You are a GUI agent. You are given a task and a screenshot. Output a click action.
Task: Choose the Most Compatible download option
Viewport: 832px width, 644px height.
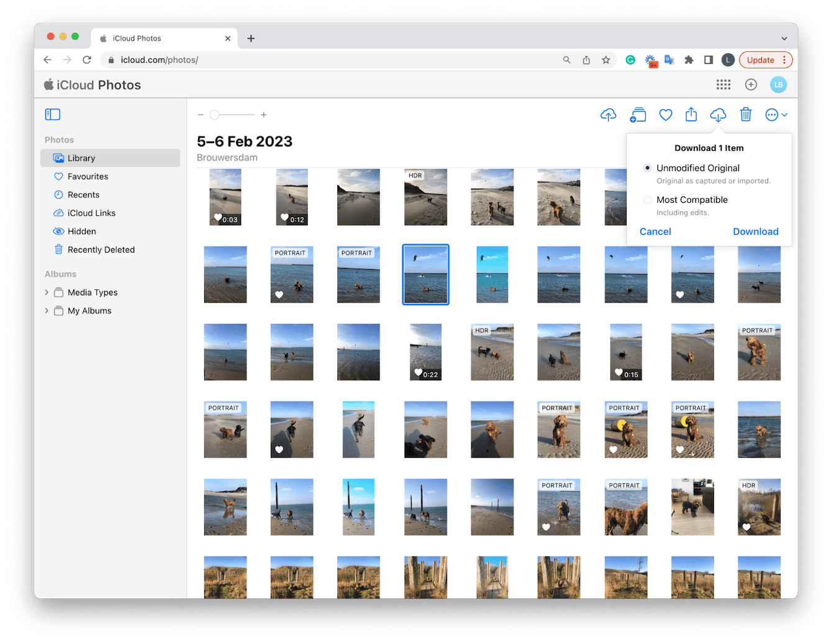point(648,200)
